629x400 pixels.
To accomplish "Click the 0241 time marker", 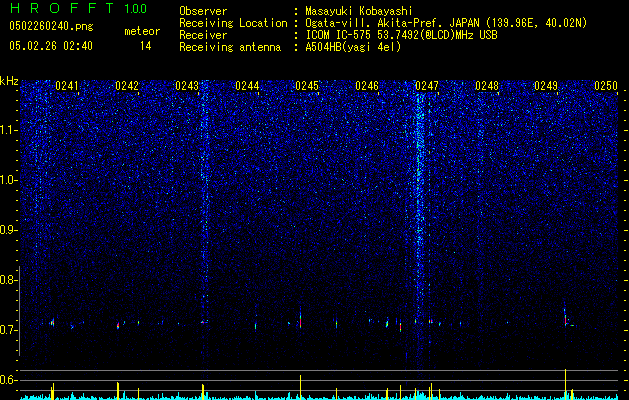I will (x=67, y=86).
